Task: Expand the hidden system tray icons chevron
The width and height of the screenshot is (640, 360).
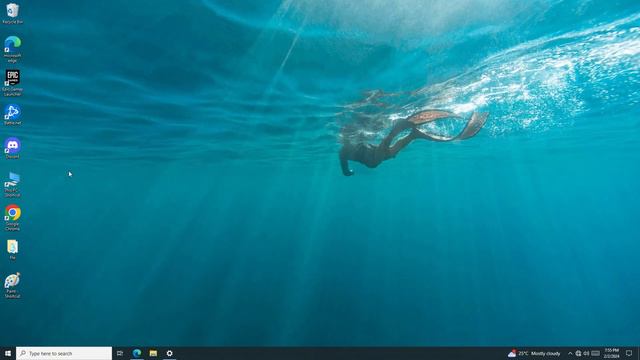Action: point(570,353)
